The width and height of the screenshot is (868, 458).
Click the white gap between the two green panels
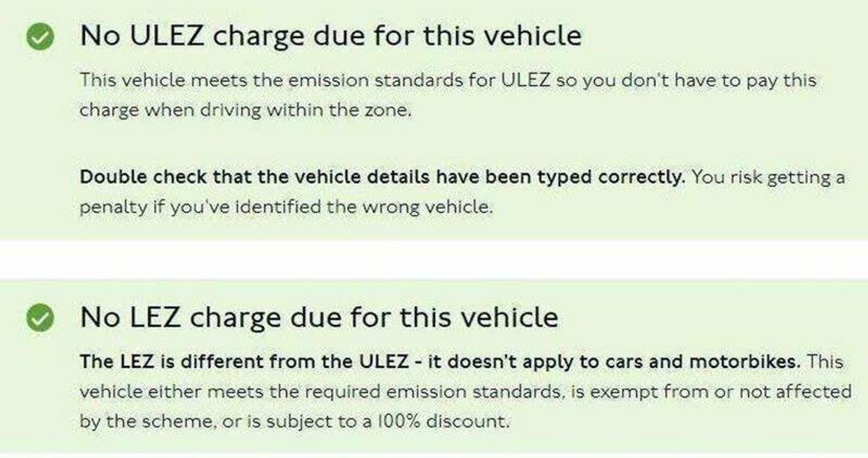[434, 259]
